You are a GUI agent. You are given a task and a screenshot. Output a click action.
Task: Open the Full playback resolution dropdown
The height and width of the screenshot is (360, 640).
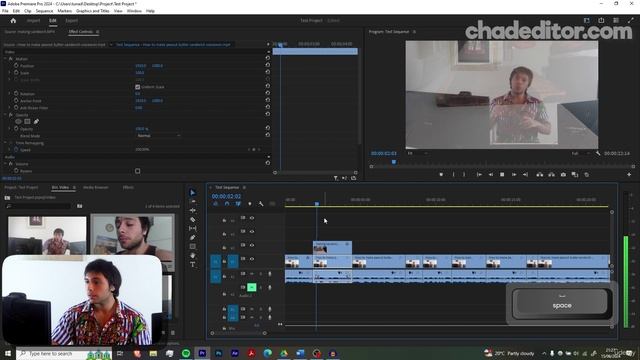[x=581, y=153]
